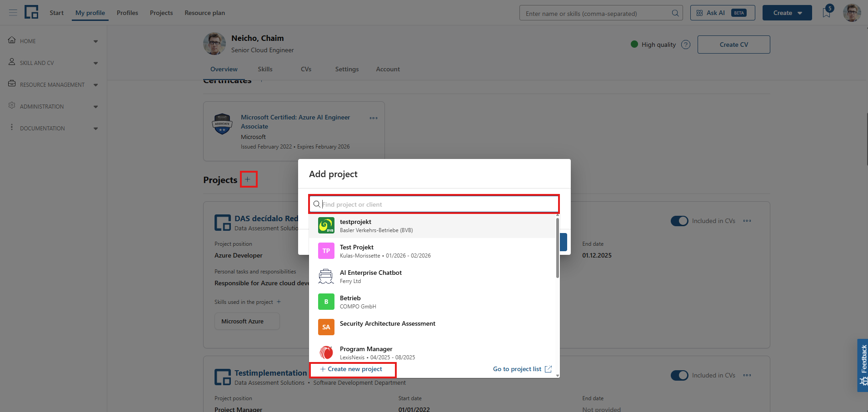868x412 pixels.
Task: Open the bookmarks icon with badge 5
Action: coord(827,12)
